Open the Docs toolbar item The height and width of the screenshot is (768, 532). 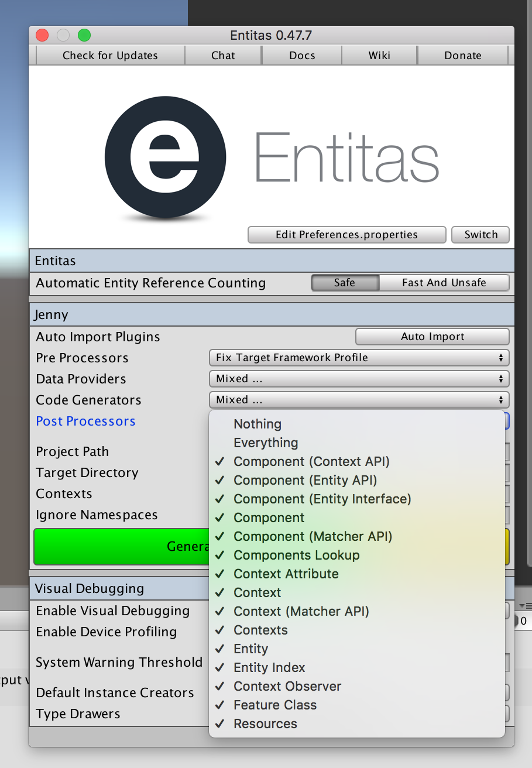point(301,55)
